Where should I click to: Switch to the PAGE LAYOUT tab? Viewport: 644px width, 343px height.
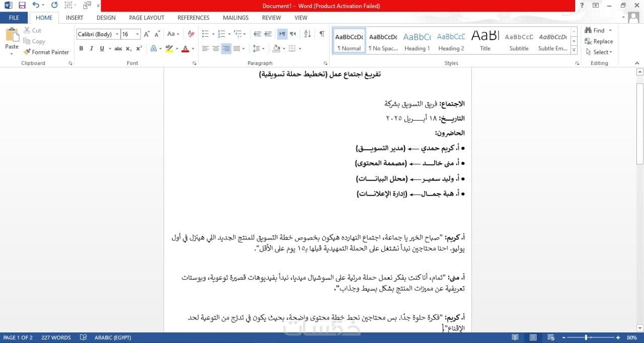[x=146, y=18]
